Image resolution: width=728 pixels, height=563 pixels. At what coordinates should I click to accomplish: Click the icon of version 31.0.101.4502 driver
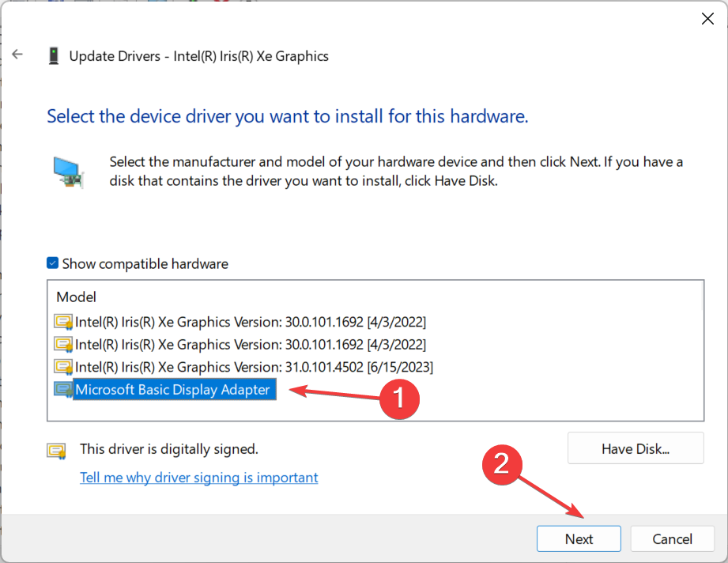[x=63, y=367]
